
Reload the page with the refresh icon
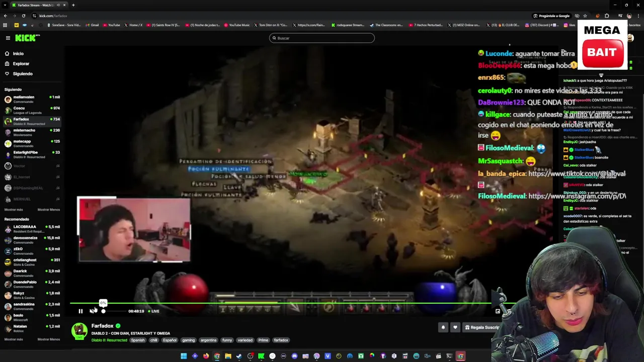coord(24,16)
